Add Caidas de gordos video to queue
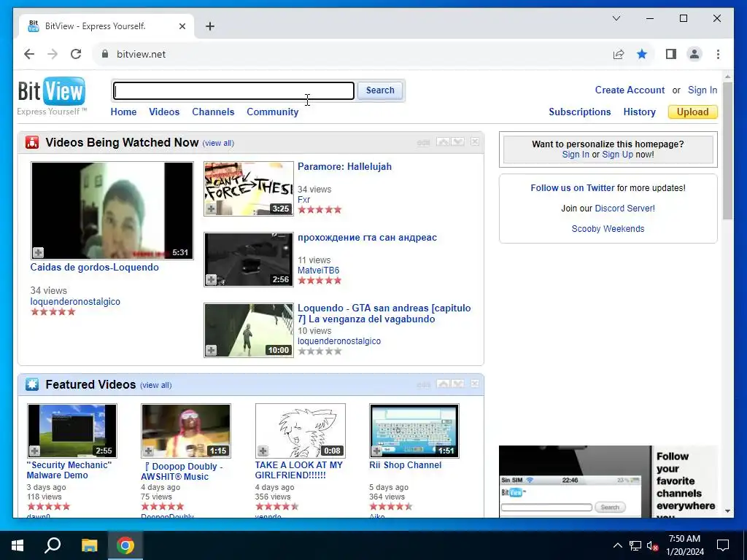This screenshot has height=560, width=747. pos(39,252)
